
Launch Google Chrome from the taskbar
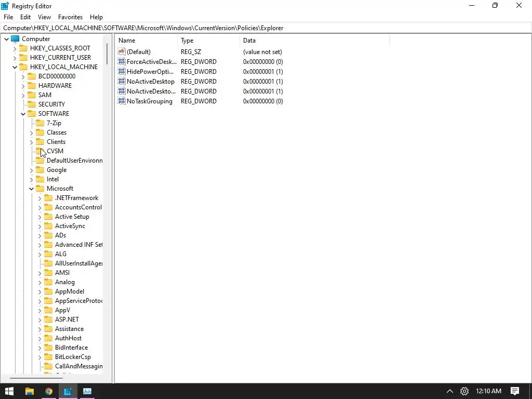(x=48, y=391)
